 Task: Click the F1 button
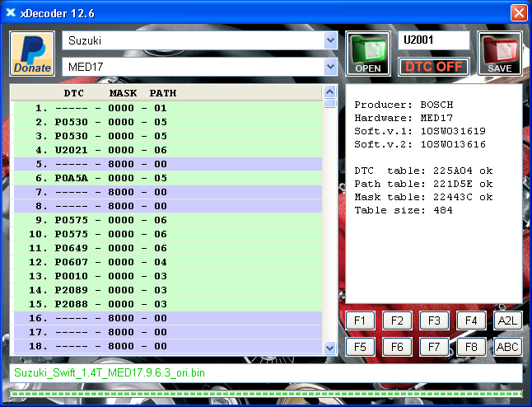(x=360, y=320)
